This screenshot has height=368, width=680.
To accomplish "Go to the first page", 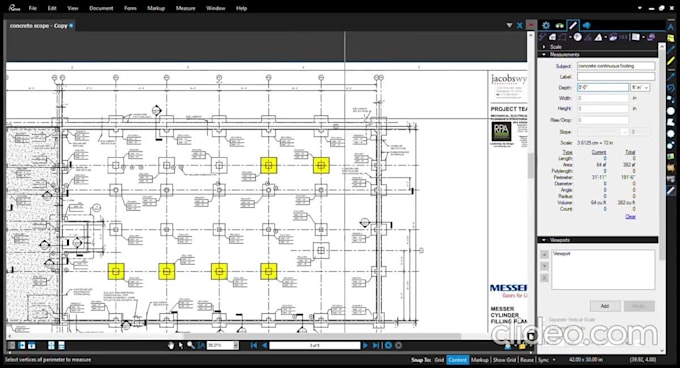I will coord(254,345).
